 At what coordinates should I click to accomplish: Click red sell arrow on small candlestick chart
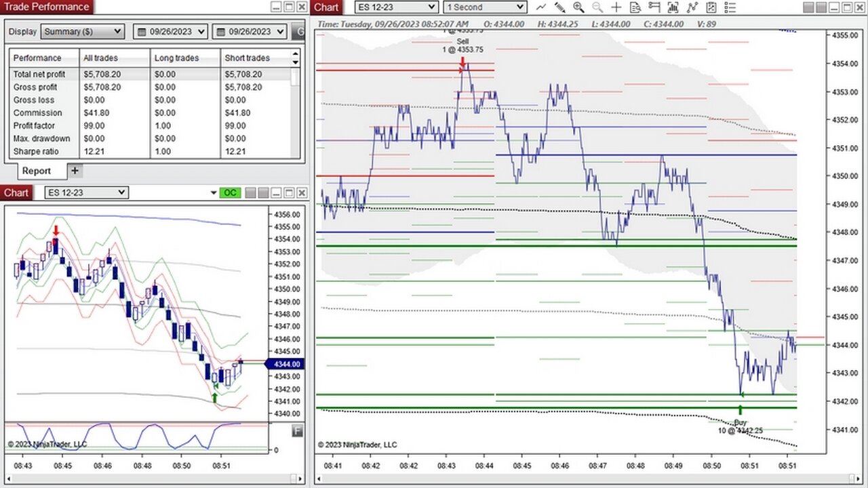pos(56,230)
